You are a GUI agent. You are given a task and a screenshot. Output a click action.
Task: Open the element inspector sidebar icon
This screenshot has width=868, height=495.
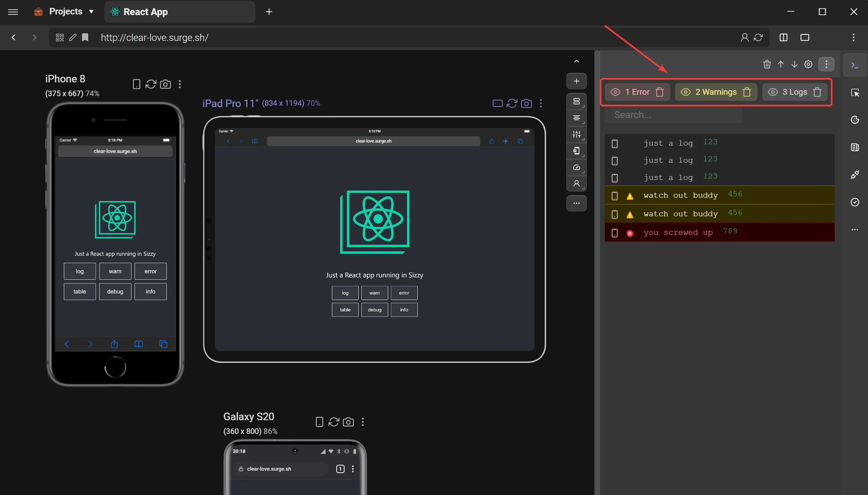855,93
